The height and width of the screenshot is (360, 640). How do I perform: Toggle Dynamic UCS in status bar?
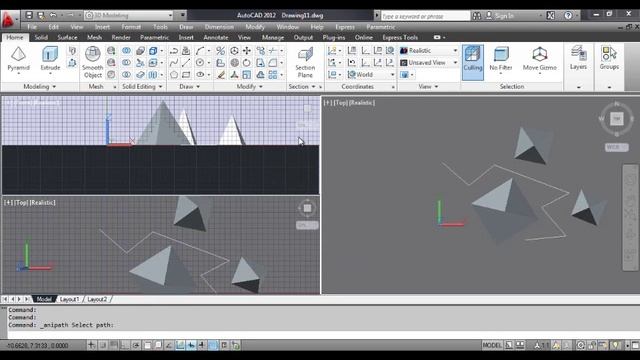pos(180,345)
